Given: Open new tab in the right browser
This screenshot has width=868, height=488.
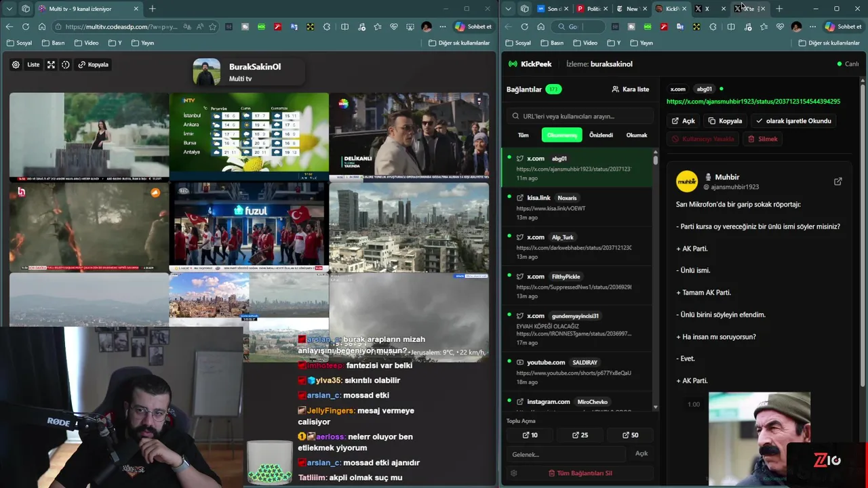Looking at the screenshot, I should 779,9.
